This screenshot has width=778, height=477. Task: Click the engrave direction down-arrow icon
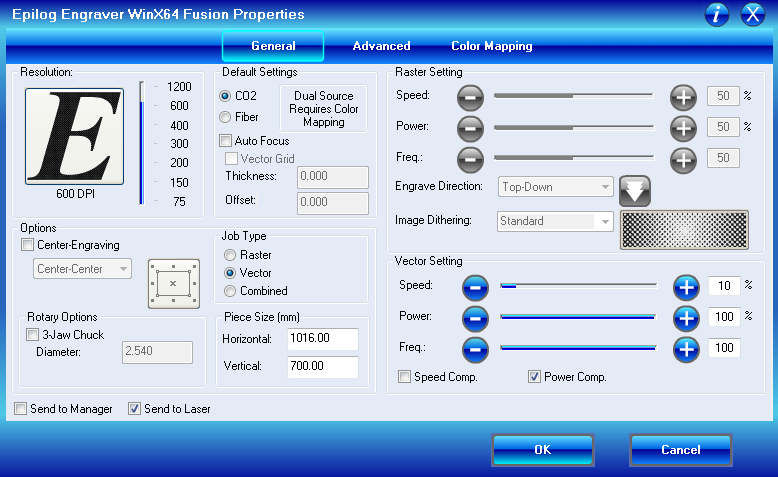tap(634, 189)
